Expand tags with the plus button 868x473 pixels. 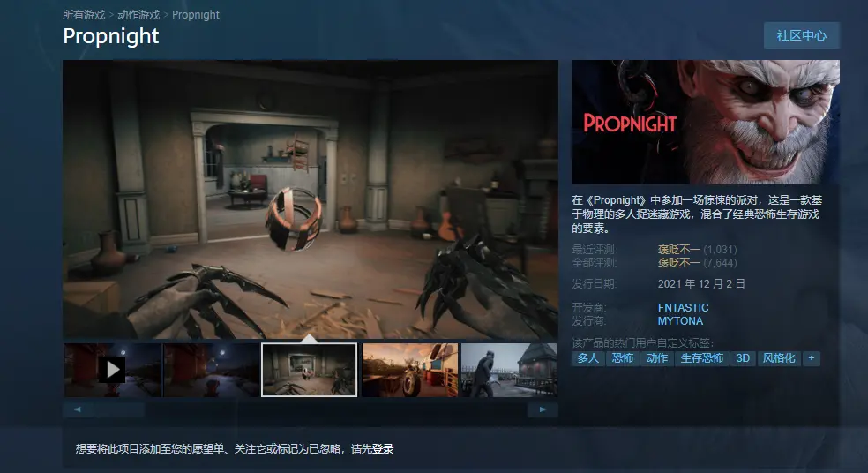point(811,358)
